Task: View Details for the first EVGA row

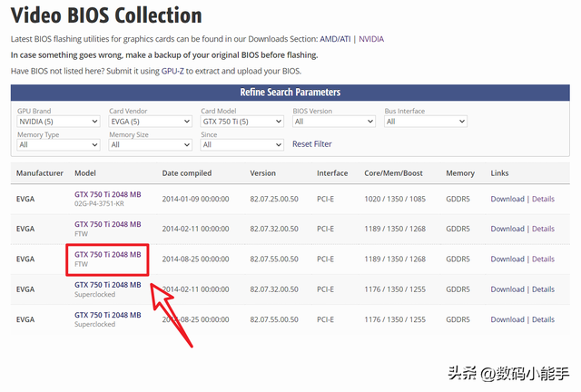Action: click(543, 199)
